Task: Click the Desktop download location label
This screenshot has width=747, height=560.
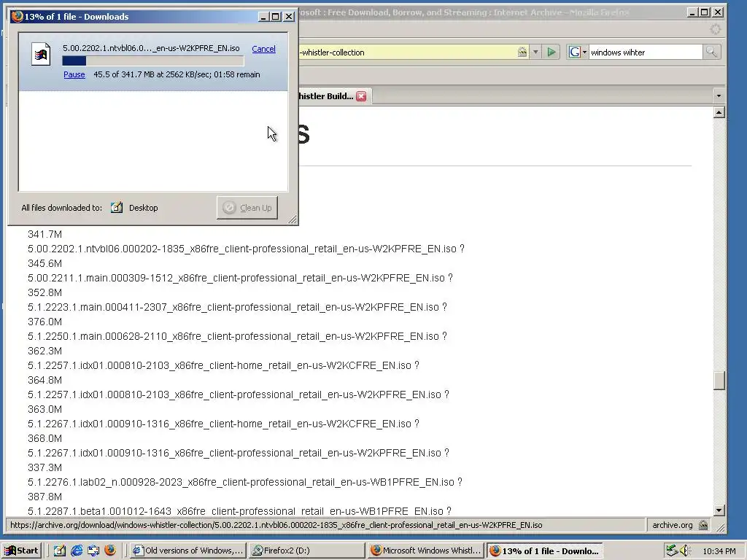Action: coord(144,208)
